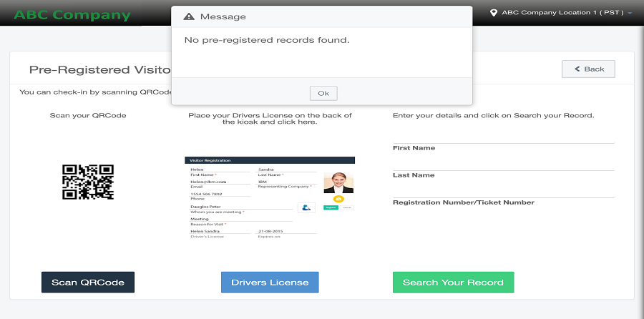Open the ABC Company Location 1 (PST) selector
Viewport: 644px width, 319px height.
pos(562,13)
